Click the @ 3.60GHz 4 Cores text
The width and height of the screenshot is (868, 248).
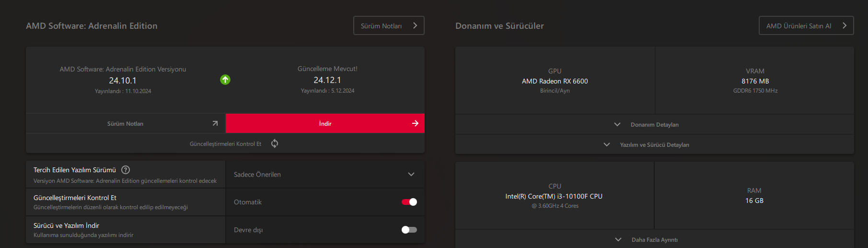click(555, 206)
